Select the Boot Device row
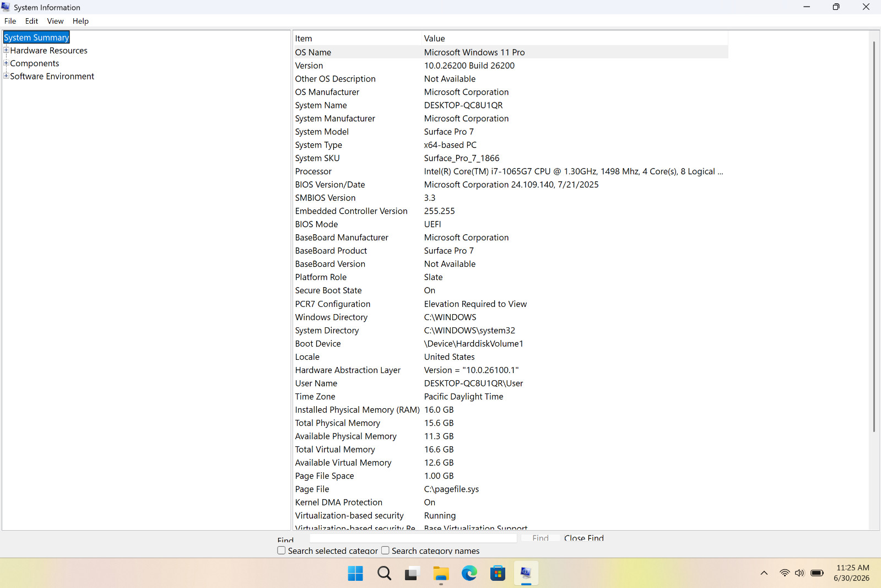This screenshot has width=881, height=588. (x=511, y=343)
